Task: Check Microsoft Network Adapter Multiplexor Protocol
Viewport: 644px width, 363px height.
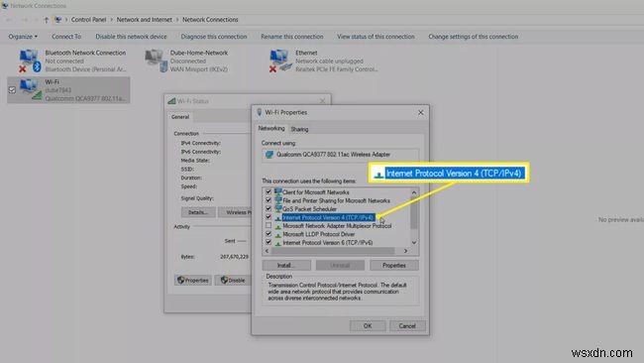Action: (268, 226)
